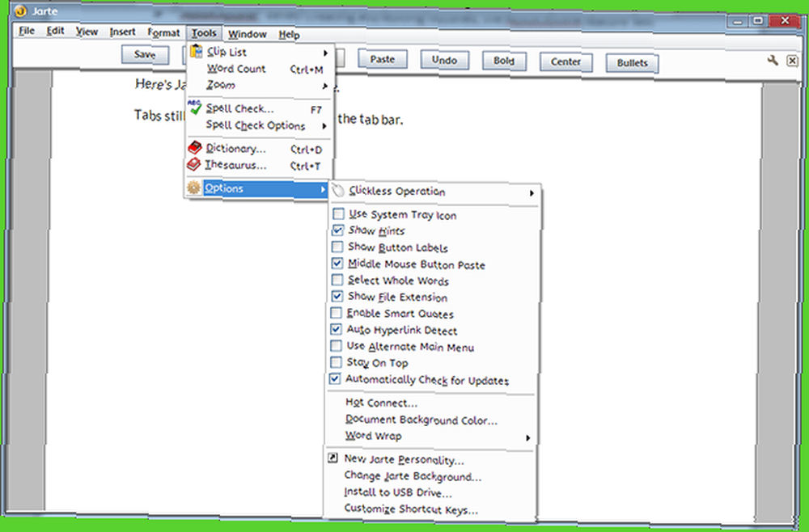Expand the Zoom submenu arrow
The height and width of the screenshot is (532, 809).
[325, 86]
